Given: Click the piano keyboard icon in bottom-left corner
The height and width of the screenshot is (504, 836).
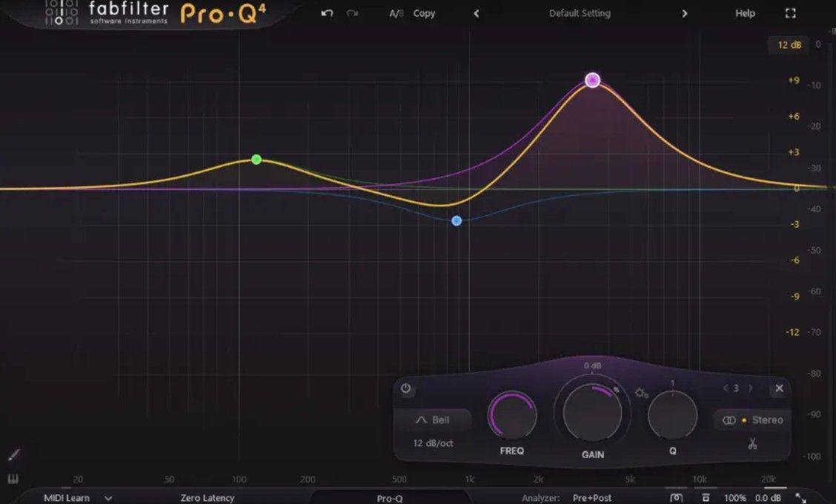Looking at the screenshot, I should click(12, 480).
